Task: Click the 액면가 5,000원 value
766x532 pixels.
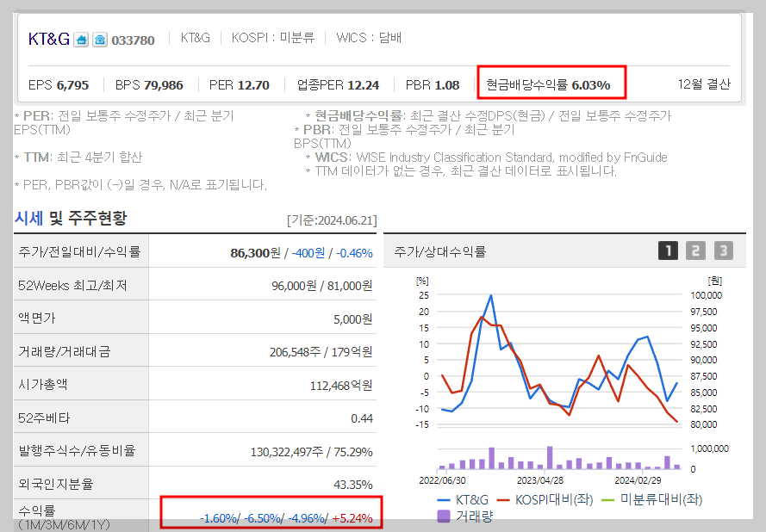Action: click(x=352, y=319)
